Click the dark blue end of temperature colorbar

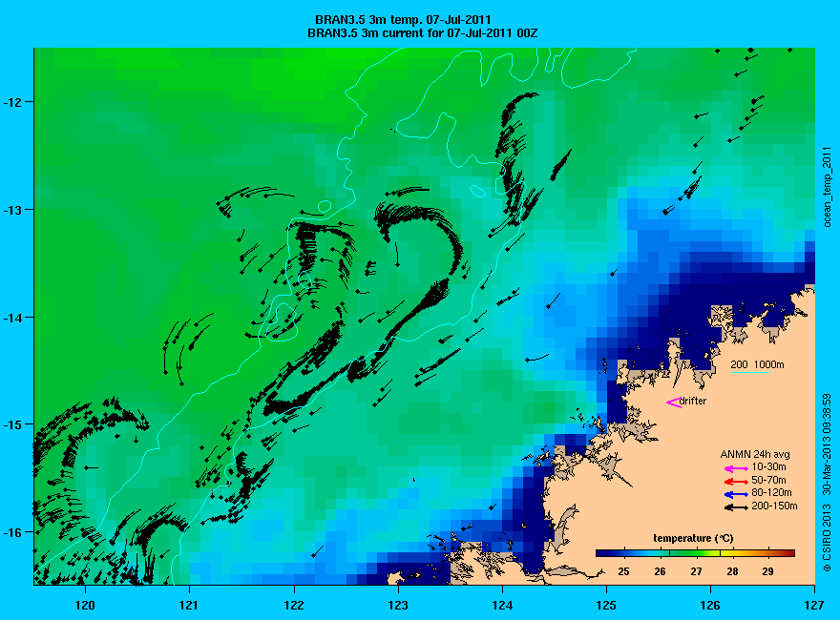[601, 553]
